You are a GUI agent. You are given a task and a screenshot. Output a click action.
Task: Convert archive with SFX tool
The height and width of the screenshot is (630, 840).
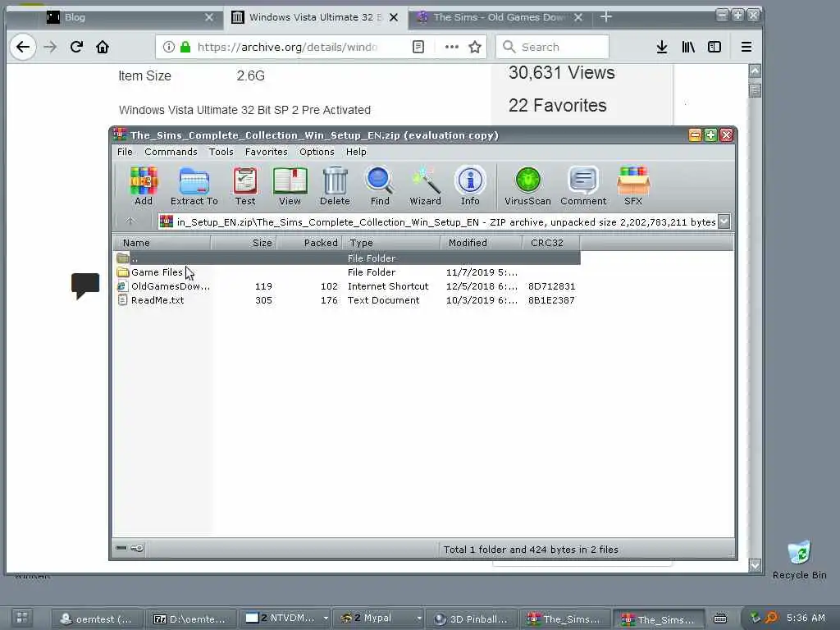[x=633, y=186]
